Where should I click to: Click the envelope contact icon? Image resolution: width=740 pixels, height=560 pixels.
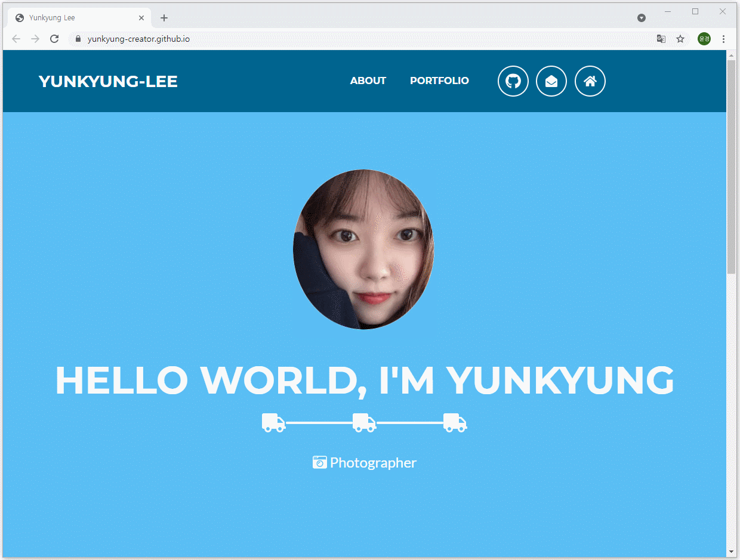[551, 81]
